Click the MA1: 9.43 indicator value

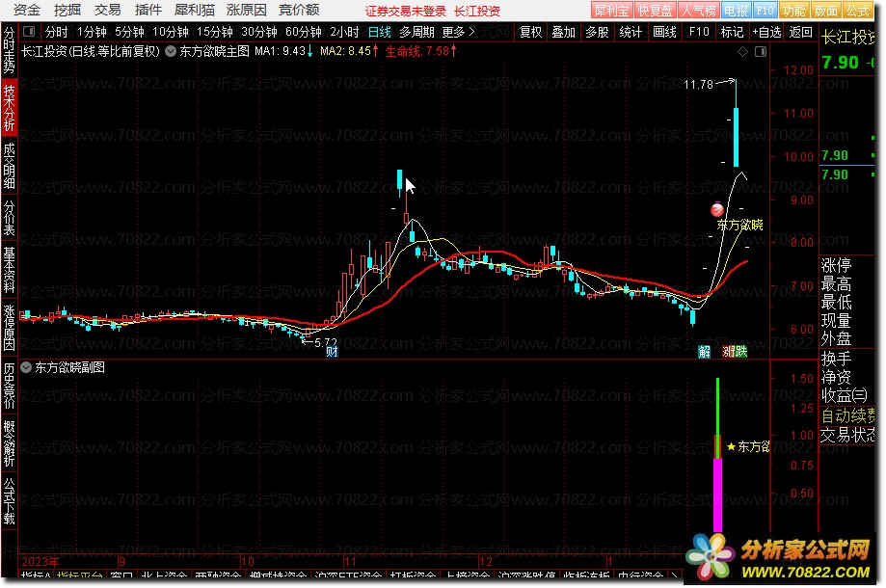[x=283, y=51]
